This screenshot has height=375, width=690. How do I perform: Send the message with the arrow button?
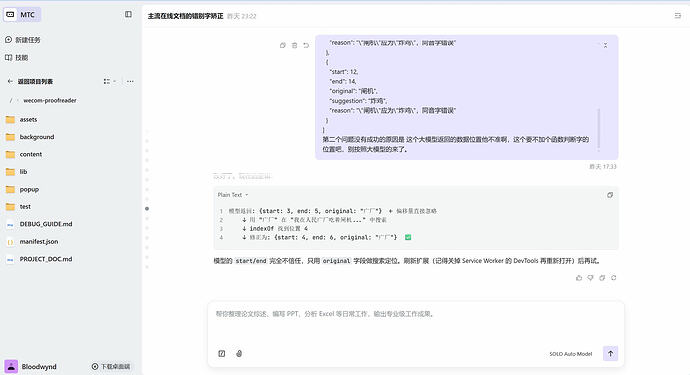(x=610, y=353)
